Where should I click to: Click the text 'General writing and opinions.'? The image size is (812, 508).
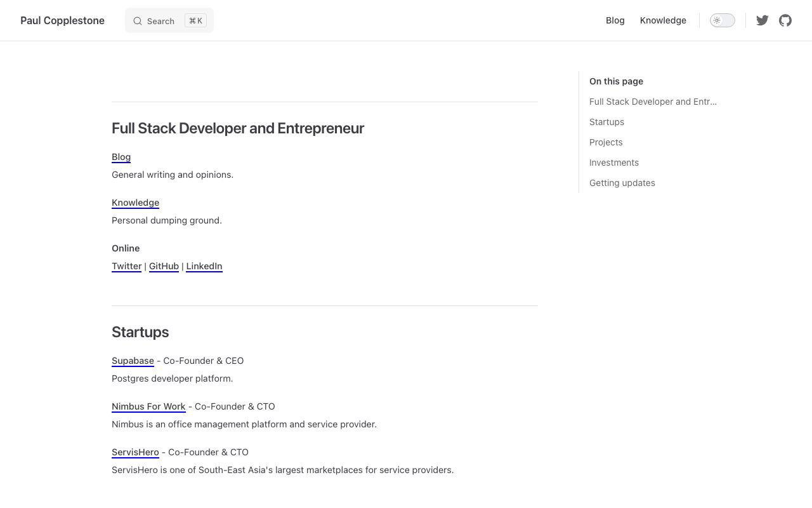click(x=173, y=175)
